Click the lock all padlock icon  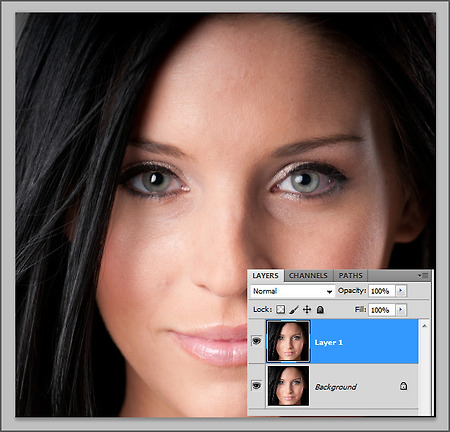[320, 310]
